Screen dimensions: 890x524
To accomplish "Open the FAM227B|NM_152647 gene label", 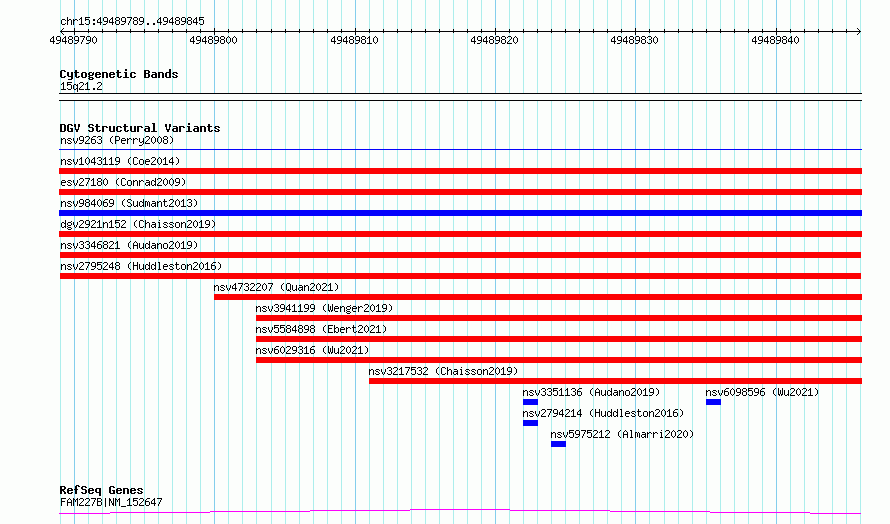I will tap(111, 502).
